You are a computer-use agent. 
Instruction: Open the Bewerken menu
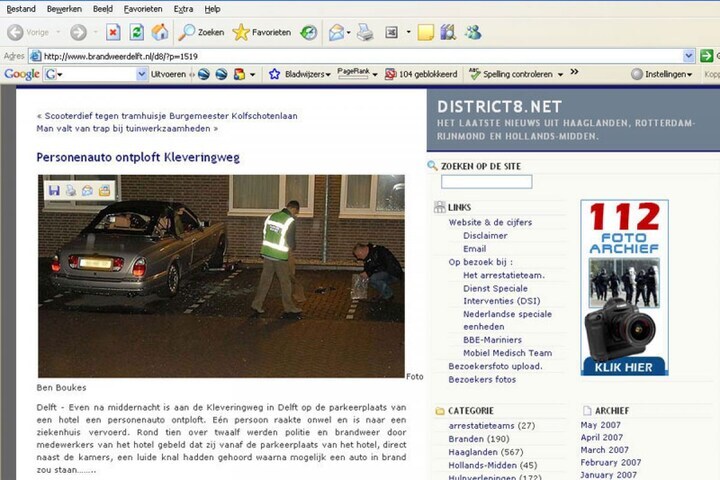64,9
